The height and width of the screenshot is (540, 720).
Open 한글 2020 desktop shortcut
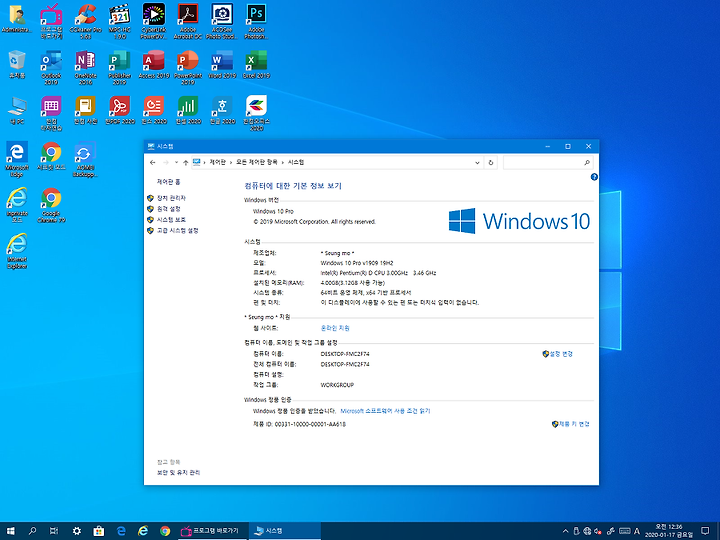tap(222, 110)
